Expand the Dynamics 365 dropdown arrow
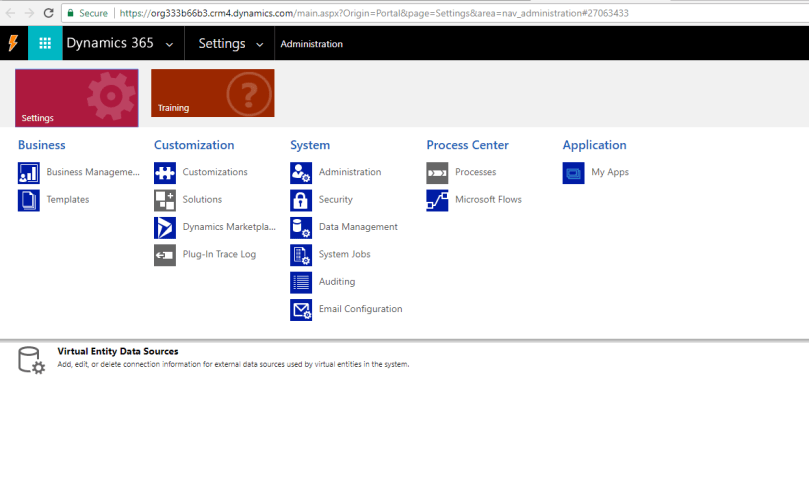This screenshot has width=809, height=477. (169, 45)
